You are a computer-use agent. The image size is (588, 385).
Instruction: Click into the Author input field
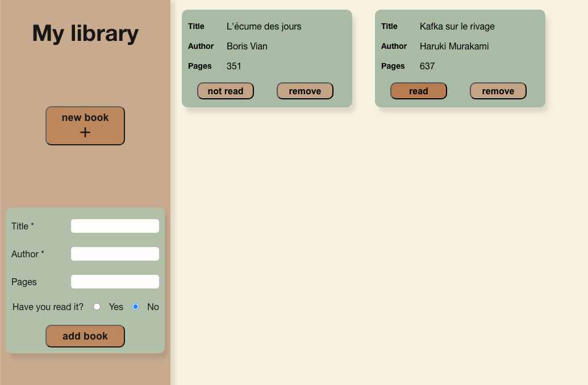115,254
